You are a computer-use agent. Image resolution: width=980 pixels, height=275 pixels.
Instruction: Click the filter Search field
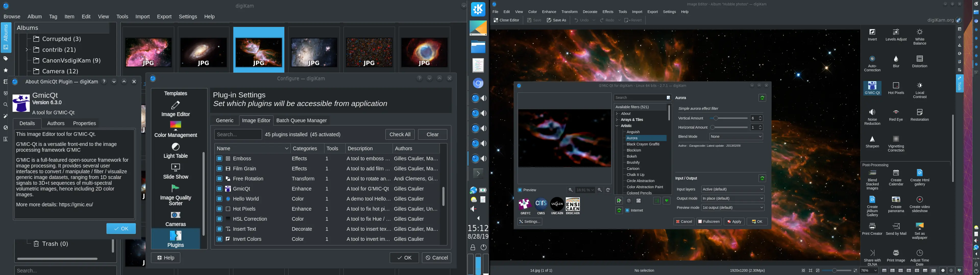click(x=641, y=97)
